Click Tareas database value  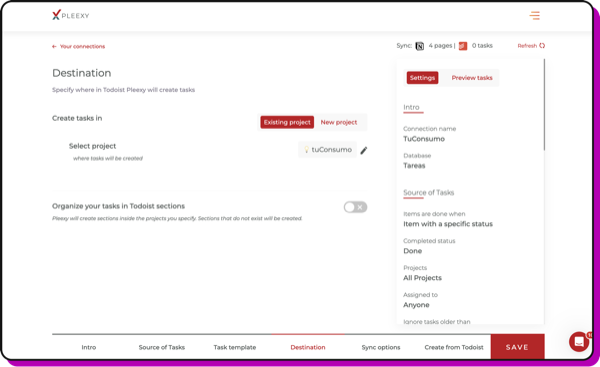point(414,166)
